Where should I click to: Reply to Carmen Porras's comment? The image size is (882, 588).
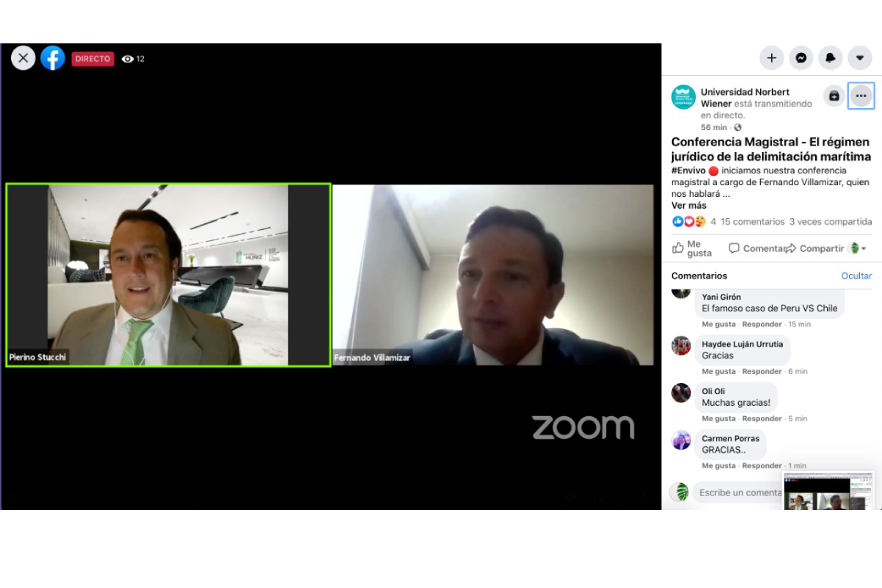(x=761, y=465)
